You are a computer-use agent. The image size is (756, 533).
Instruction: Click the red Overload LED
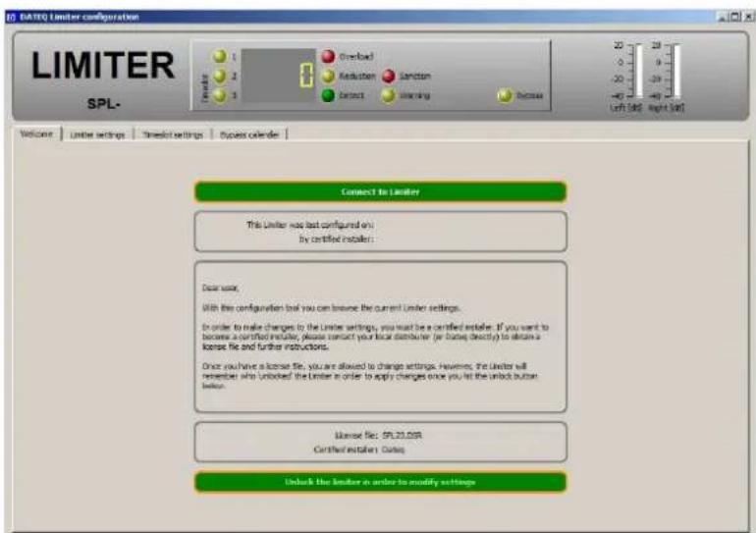click(328, 56)
